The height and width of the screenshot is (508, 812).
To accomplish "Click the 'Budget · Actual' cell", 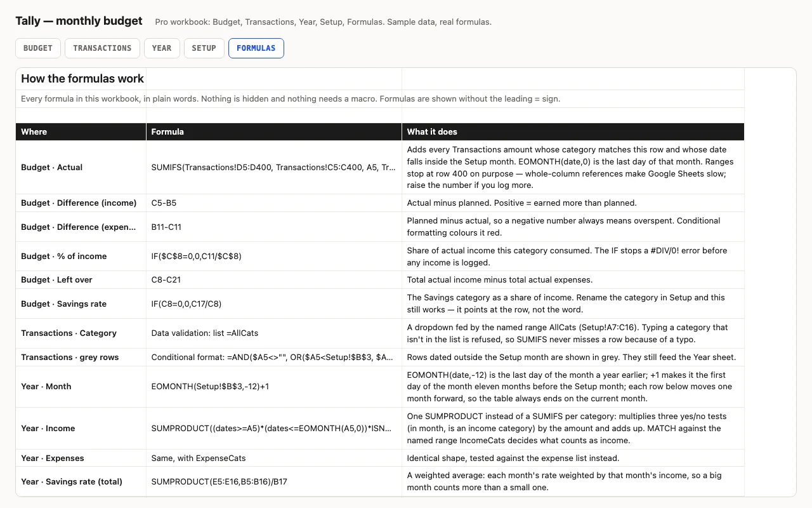I will point(81,168).
